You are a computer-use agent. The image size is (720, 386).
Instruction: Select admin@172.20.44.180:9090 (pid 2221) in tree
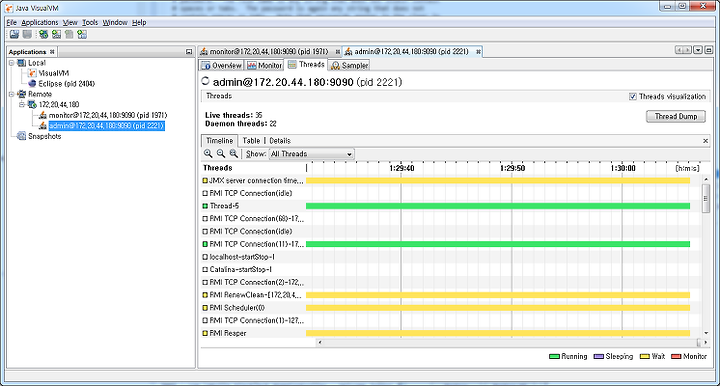pos(107,126)
